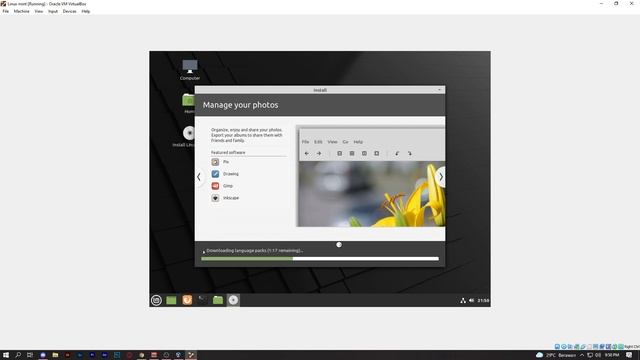640x360 pixels.
Task: Expand the installer details triangle
Action: tap(204, 252)
